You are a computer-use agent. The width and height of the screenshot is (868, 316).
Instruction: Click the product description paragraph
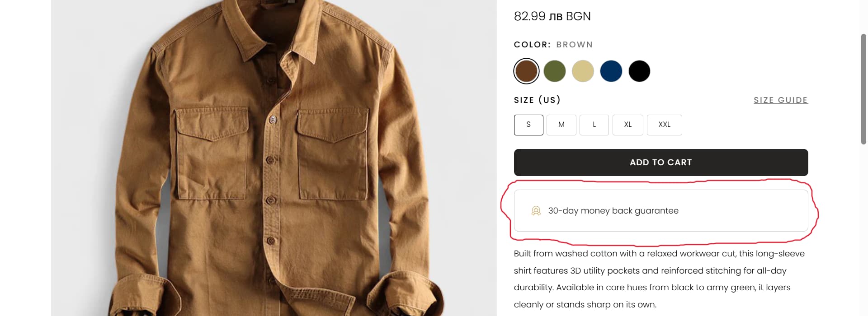tap(659, 279)
